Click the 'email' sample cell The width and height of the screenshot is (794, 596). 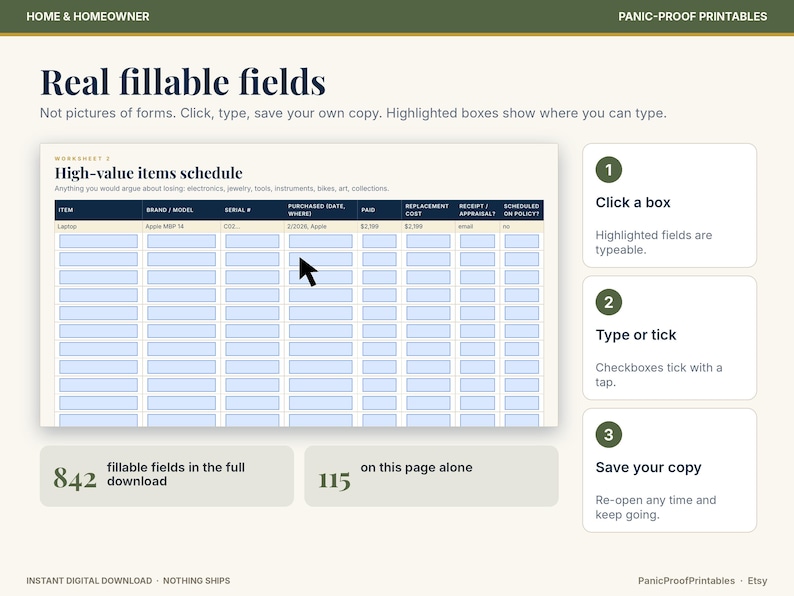click(x=477, y=226)
